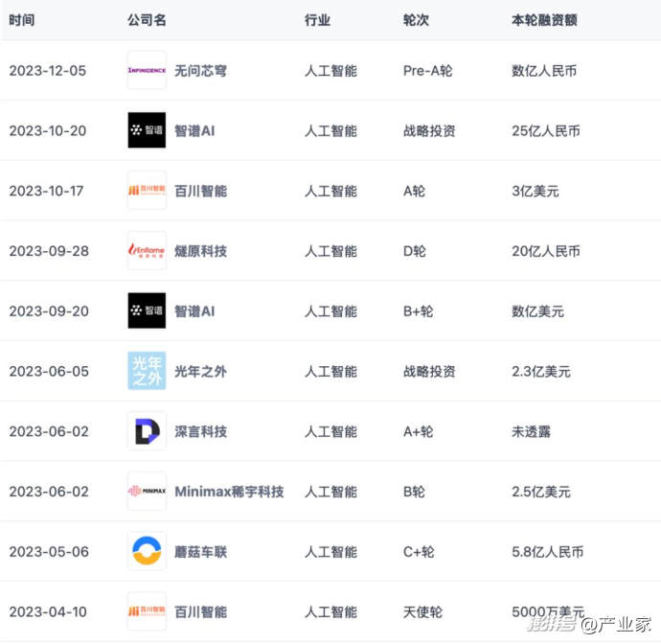
Task: Open 百川智能 in the A轮 row
Action: point(200,191)
